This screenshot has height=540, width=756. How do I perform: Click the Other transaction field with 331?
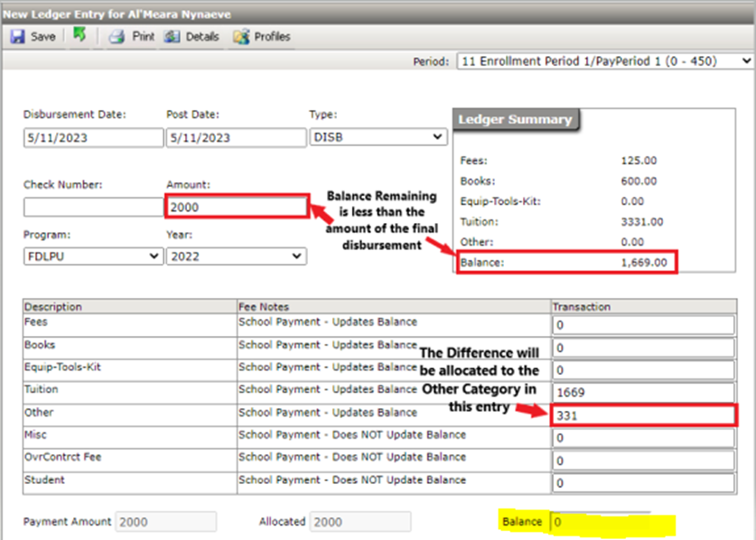tap(641, 415)
